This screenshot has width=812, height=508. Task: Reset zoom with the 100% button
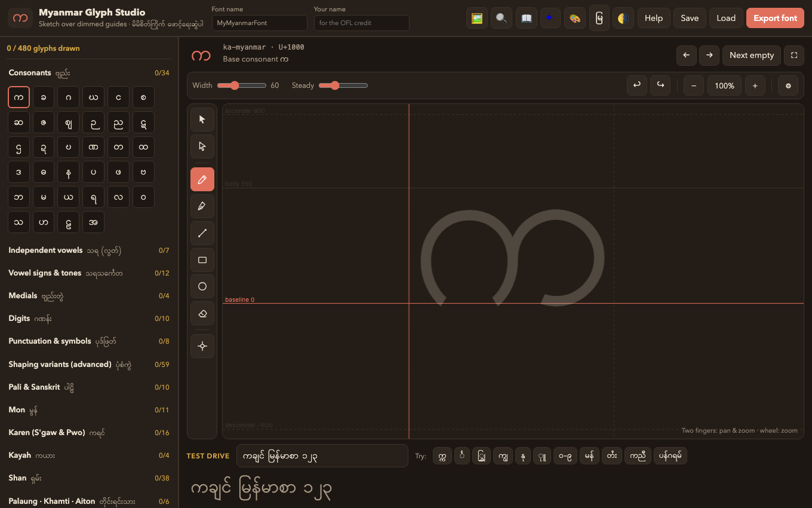[724, 85]
